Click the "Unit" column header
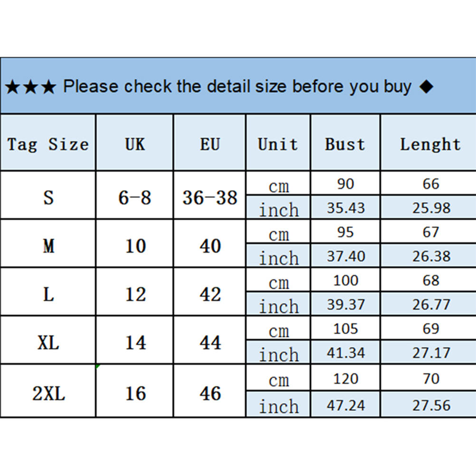The width and height of the screenshot is (476, 476). click(x=278, y=144)
